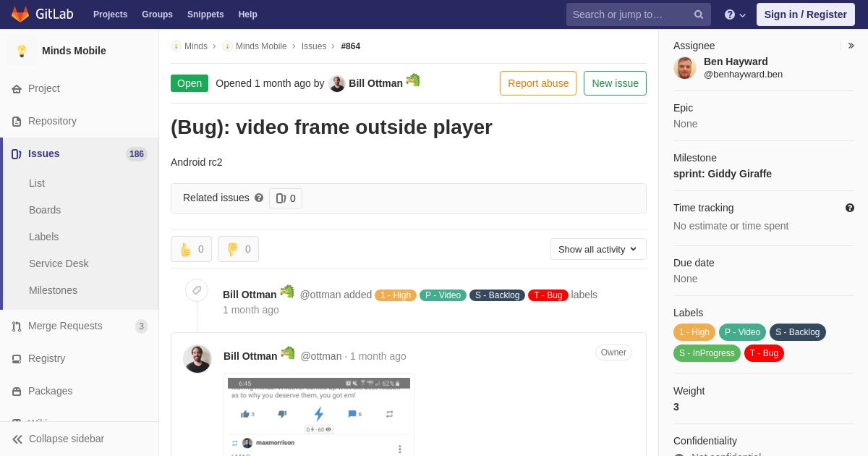Click the search magnifier icon

tap(699, 14)
